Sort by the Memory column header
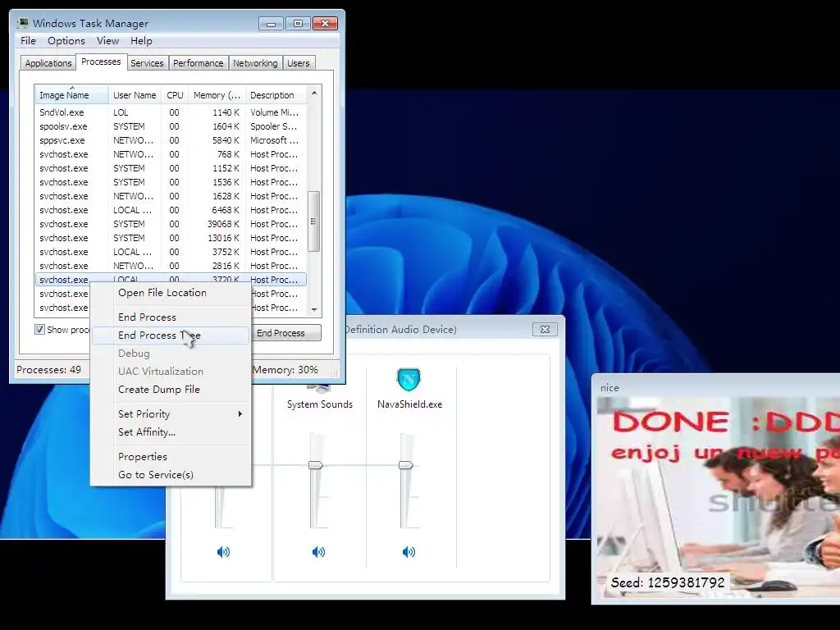840x630 pixels. tap(217, 95)
